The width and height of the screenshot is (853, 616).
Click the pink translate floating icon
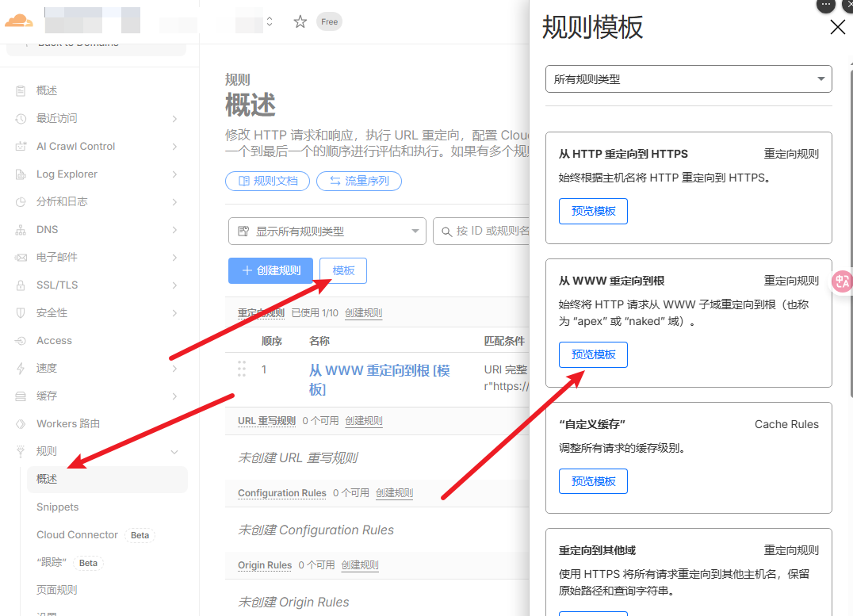841,281
